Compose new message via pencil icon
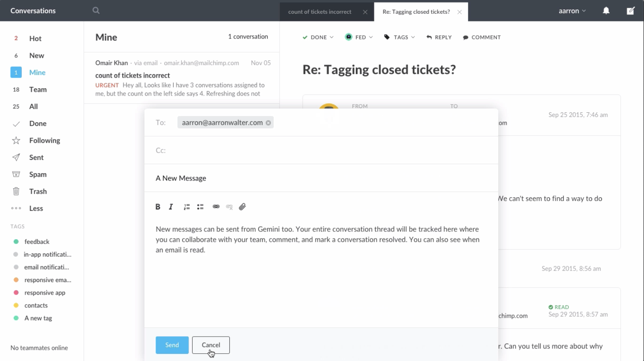Screen dimensions: 644x361 [631, 11]
